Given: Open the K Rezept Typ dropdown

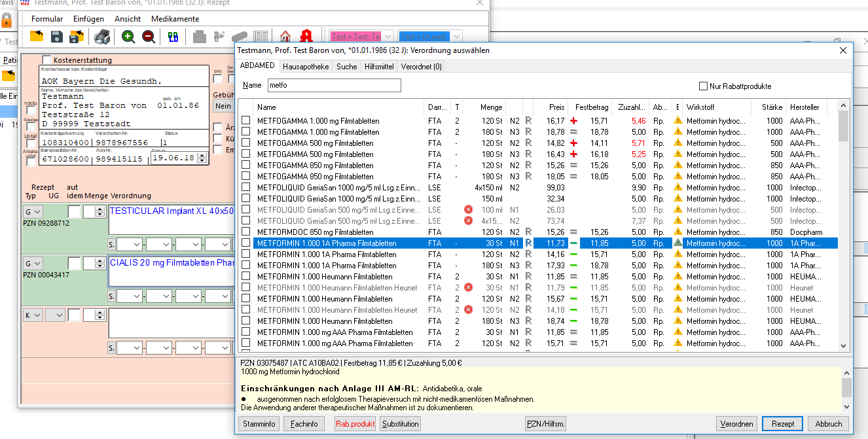Looking at the screenshot, I should pos(33,315).
